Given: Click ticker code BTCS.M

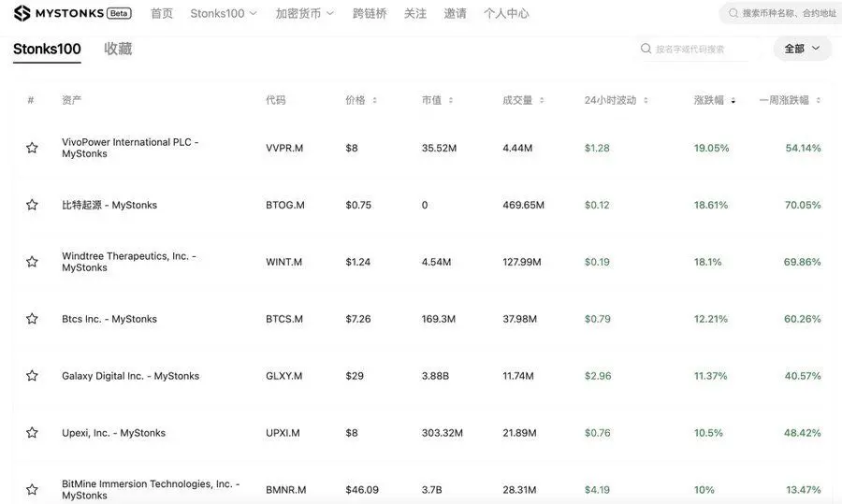Looking at the screenshot, I should pyautogui.click(x=284, y=319).
